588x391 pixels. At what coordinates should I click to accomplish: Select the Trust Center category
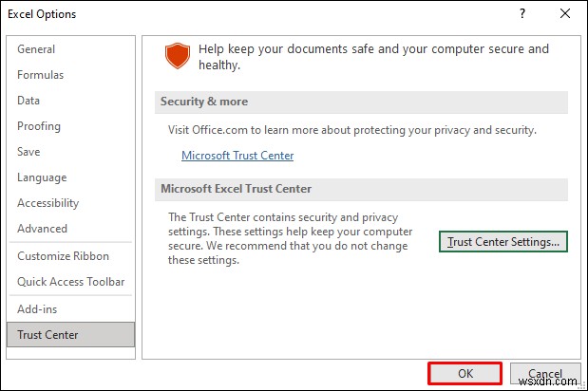click(x=47, y=335)
